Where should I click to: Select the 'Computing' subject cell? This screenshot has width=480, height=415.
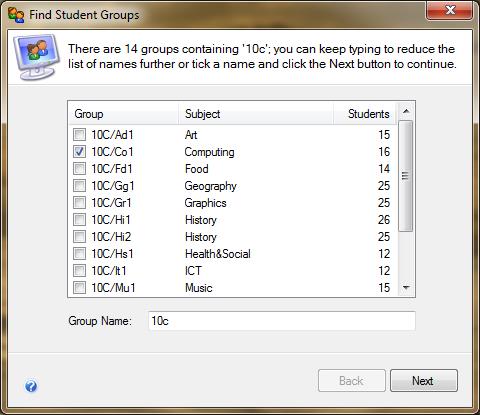[x=209, y=152]
